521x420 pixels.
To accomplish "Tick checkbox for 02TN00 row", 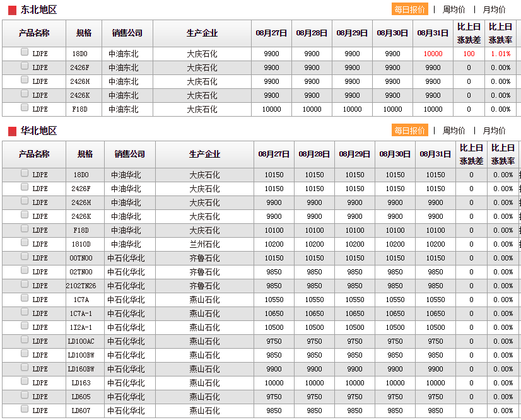I will click(24, 271).
